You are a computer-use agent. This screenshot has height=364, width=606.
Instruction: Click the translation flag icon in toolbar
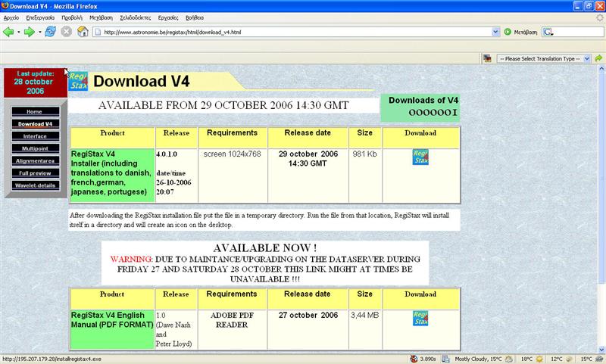pyautogui.click(x=487, y=59)
